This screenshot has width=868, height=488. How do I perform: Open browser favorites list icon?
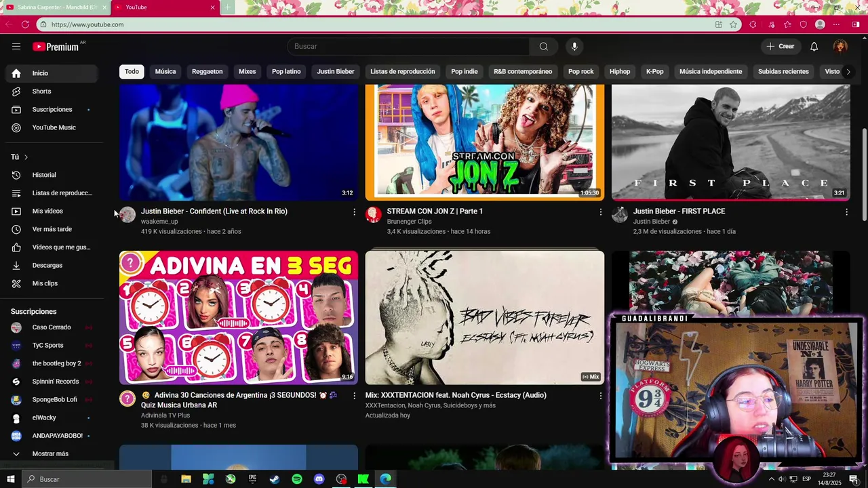787,24
